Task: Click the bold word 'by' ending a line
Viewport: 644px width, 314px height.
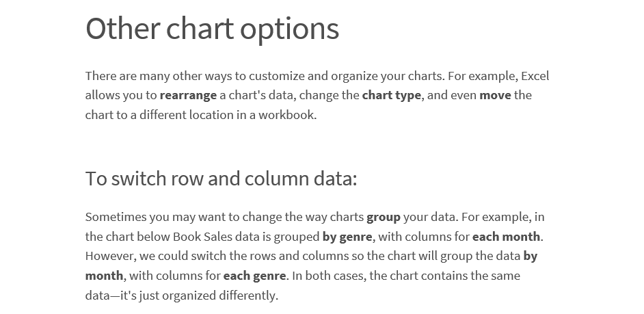Action: click(x=531, y=256)
